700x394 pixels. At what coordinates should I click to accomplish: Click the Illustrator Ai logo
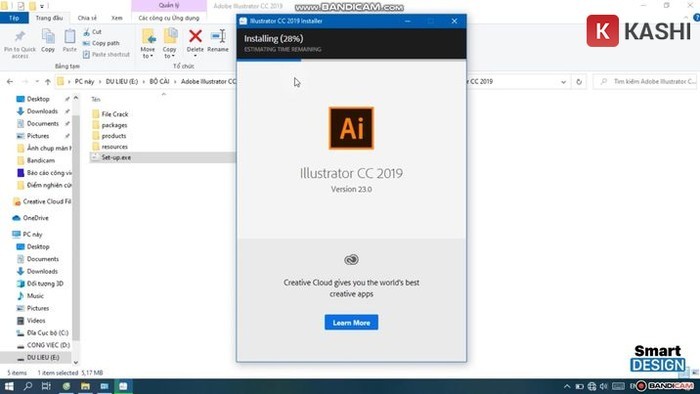[x=351, y=128]
